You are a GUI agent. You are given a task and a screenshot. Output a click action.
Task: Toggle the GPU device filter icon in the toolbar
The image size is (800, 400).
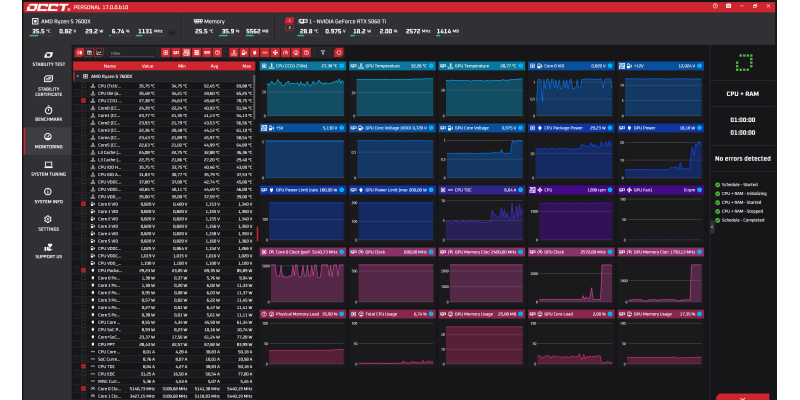[x=176, y=53]
